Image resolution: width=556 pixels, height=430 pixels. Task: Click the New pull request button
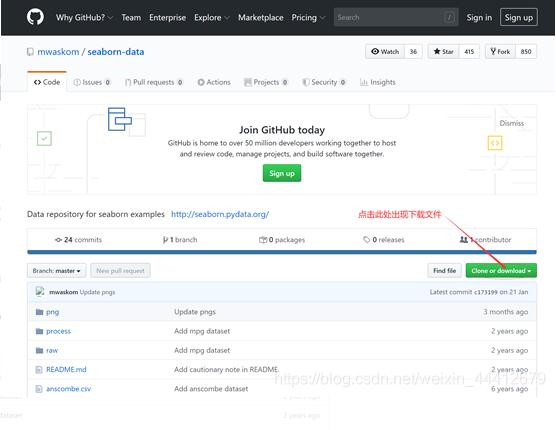click(120, 271)
